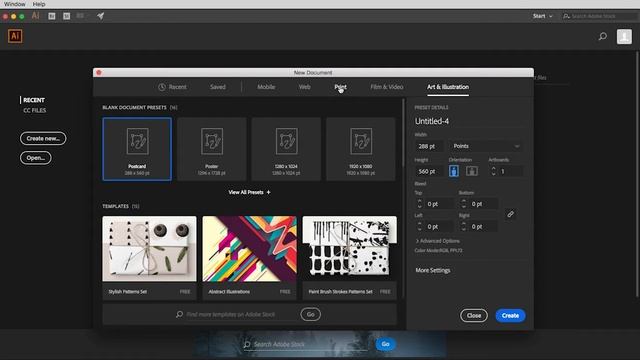Select RECENT in left sidebar
The image size is (640, 360).
(x=34, y=100)
